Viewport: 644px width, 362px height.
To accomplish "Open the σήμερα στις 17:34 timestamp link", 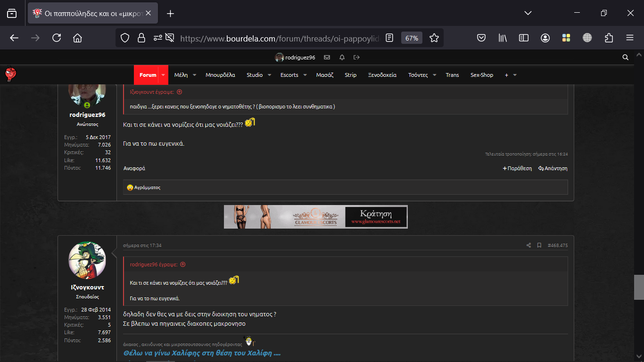I will point(142,246).
